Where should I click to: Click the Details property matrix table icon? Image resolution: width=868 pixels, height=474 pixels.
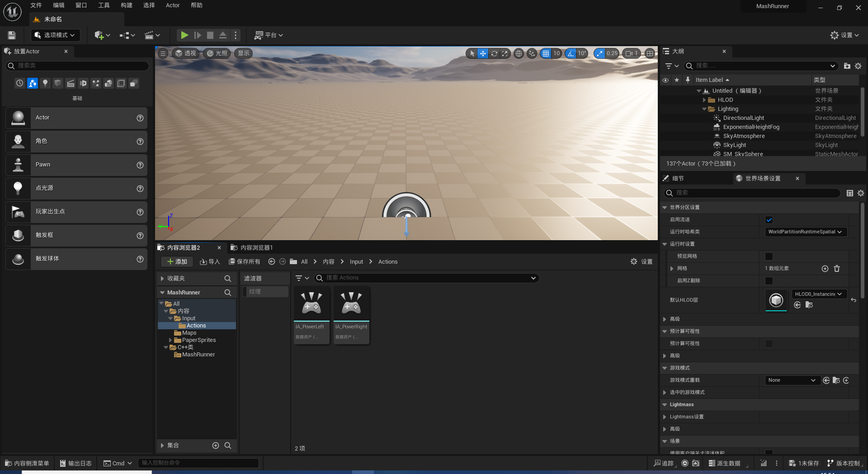pyautogui.click(x=849, y=193)
